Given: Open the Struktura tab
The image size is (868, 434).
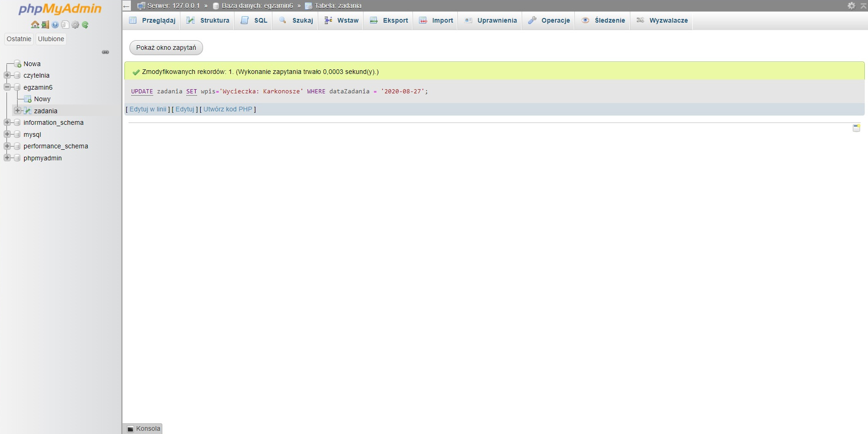Looking at the screenshot, I should coord(208,20).
